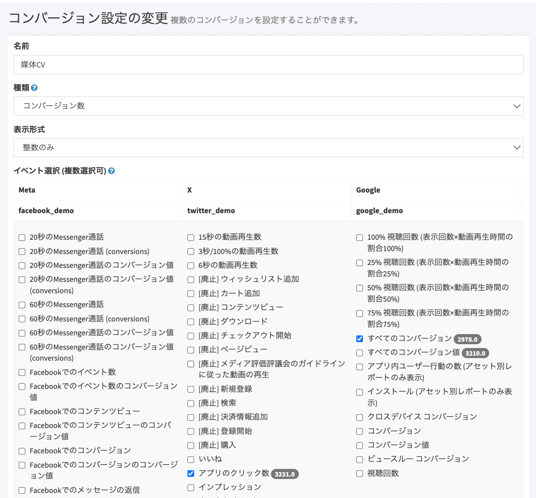
Task: Click the 3210.0 badge beside すべてのコンバージョン値
Action: (x=475, y=353)
